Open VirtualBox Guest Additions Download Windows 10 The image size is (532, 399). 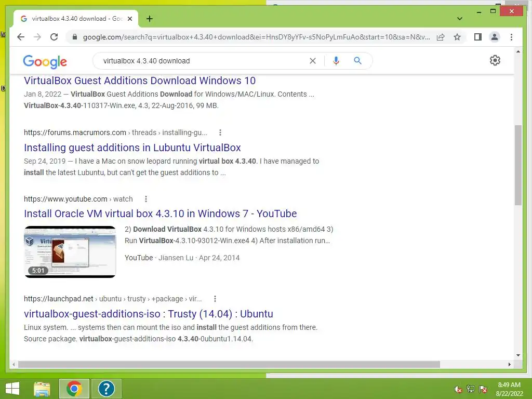click(140, 81)
